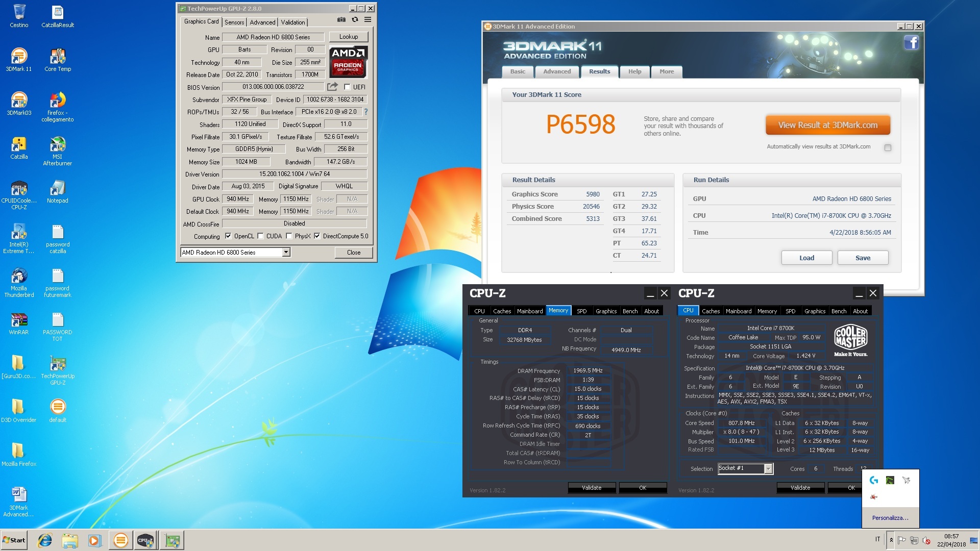
Task: Click the Personalizza... link in tray popup
Action: point(890,518)
